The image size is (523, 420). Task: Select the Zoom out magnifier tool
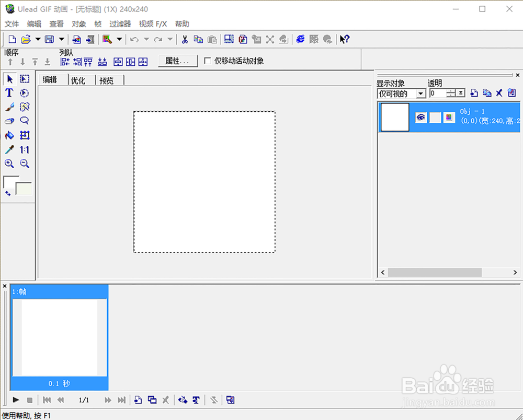tap(25, 164)
